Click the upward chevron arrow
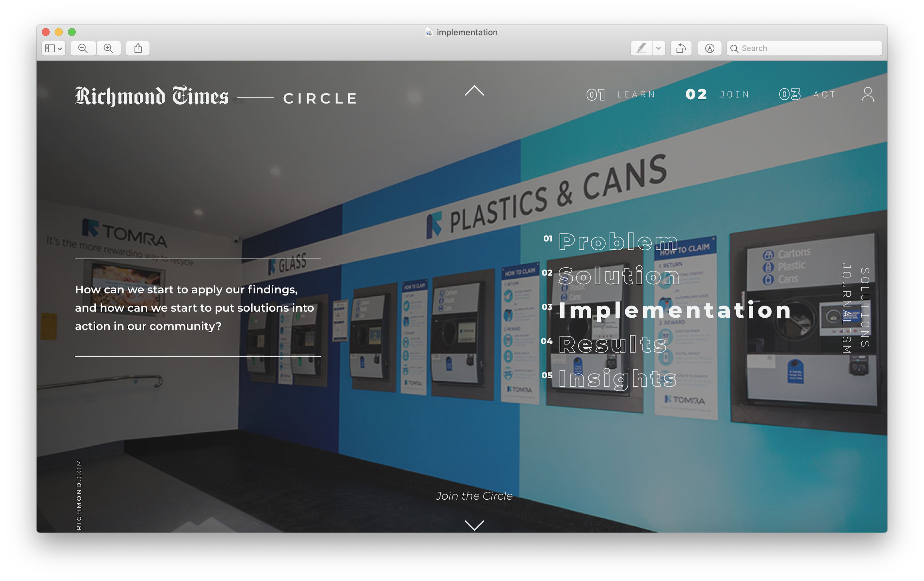Screen dimensions: 924x581 pyautogui.click(x=474, y=91)
